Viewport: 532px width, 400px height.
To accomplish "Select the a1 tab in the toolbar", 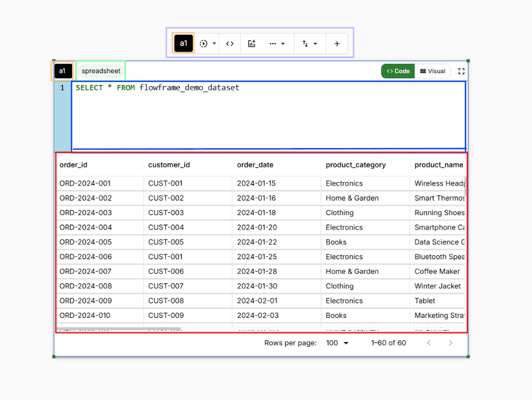I will coord(183,43).
